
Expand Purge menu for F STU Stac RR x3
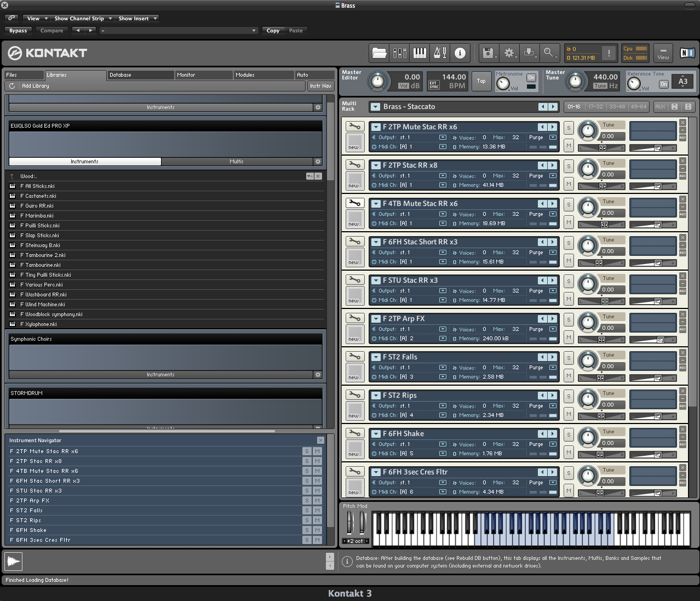[553, 291]
